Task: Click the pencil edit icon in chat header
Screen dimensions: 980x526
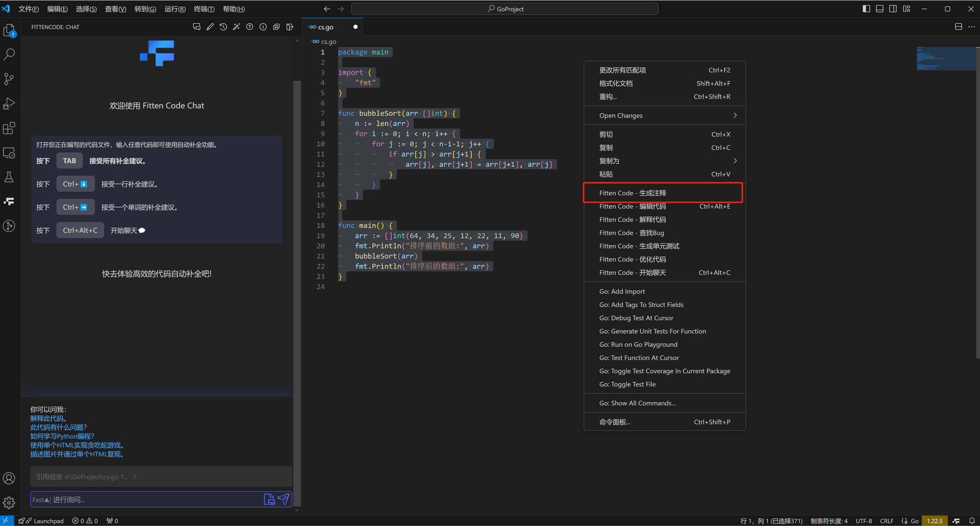Action: click(x=210, y=27)
